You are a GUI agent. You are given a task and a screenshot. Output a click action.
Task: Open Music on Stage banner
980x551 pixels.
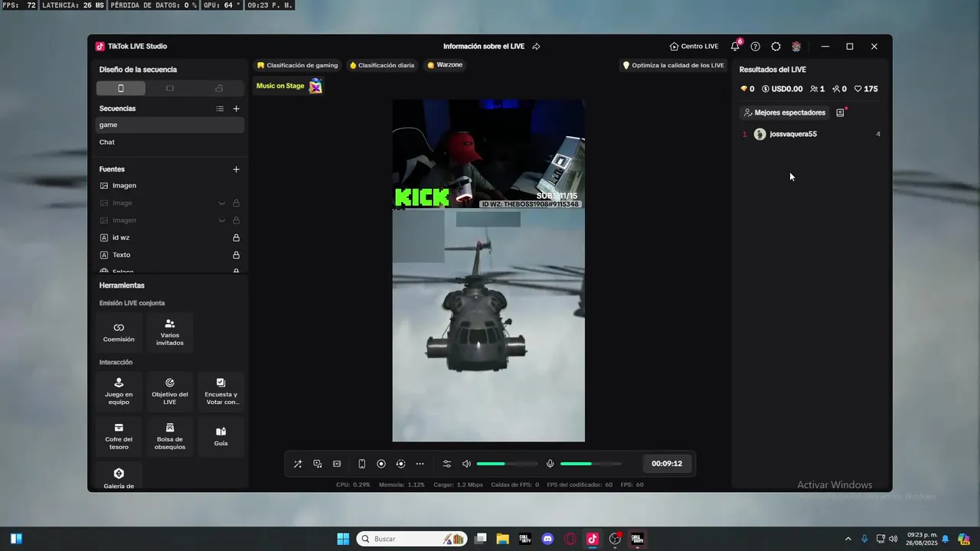(289, 86)
